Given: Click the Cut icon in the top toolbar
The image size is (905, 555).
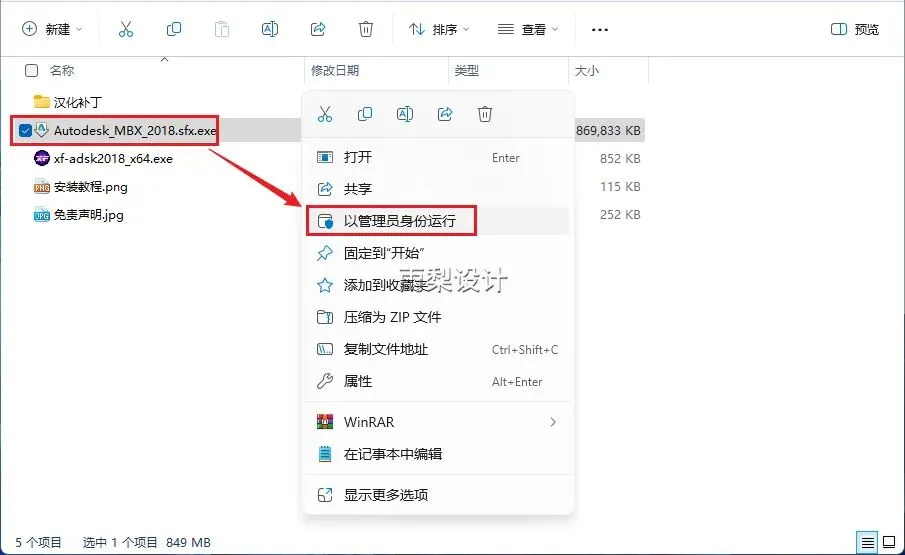Looking at the screenshot, I should tap(126, 29).
